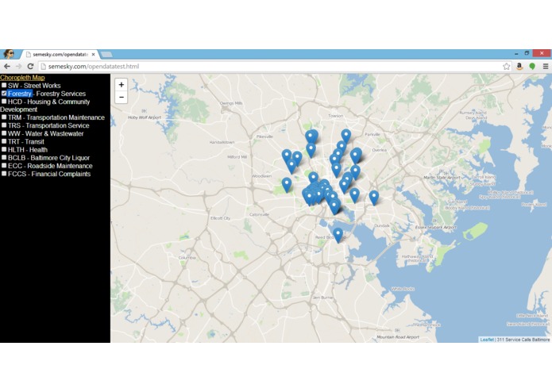Select the semesky.com/opendatatest tab
The height and width of the screenshot is (392, 552).
60,55
